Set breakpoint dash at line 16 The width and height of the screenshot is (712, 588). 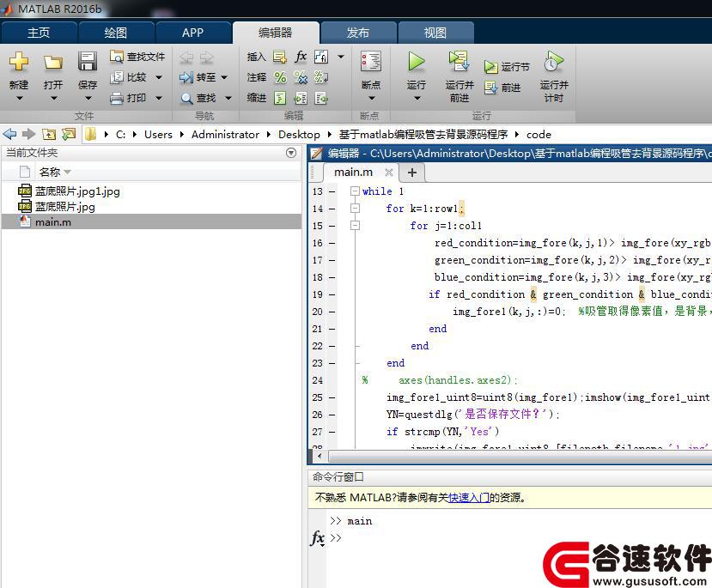(x=332, y=243)
